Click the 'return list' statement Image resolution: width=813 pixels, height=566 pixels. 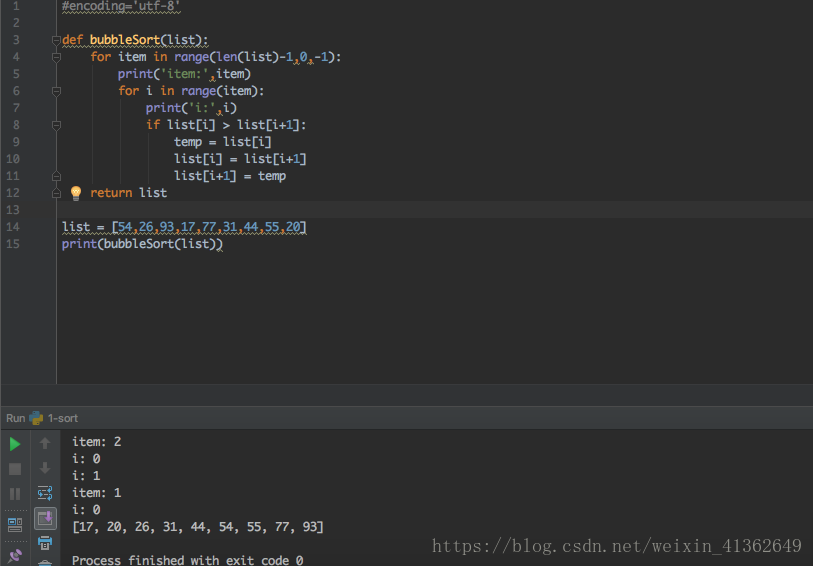point(129,193)
